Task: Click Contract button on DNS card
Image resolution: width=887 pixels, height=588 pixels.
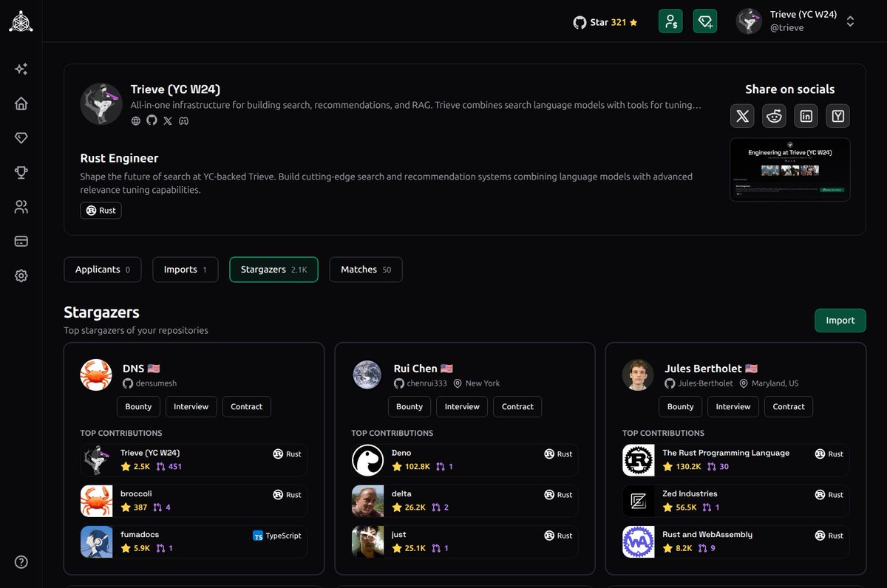Action: 247,407
